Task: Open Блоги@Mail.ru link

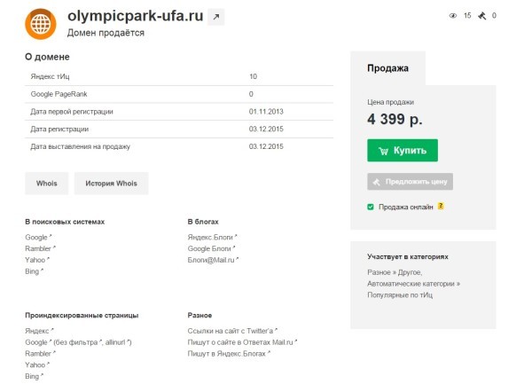Action: click(x=213, y=260)
